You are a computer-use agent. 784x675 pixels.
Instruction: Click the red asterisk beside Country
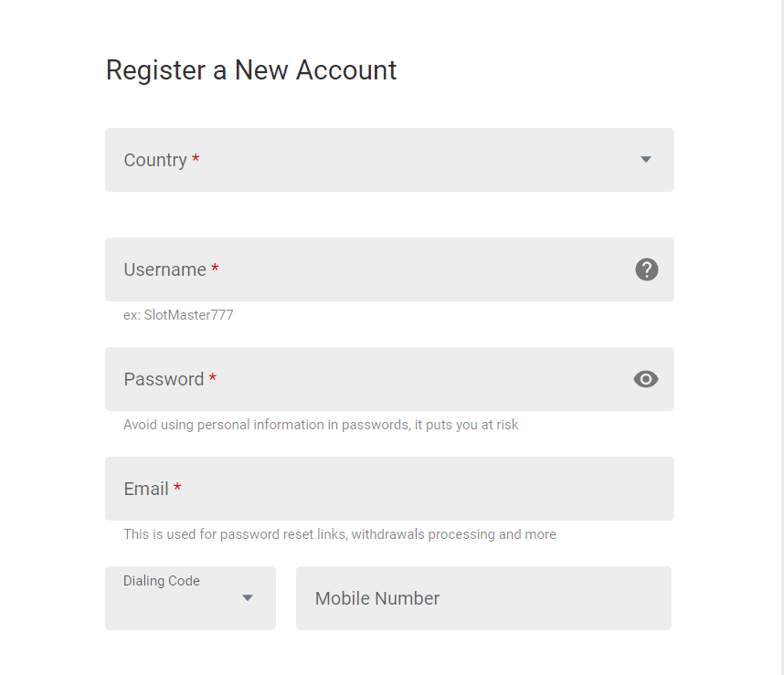[196, 158]
